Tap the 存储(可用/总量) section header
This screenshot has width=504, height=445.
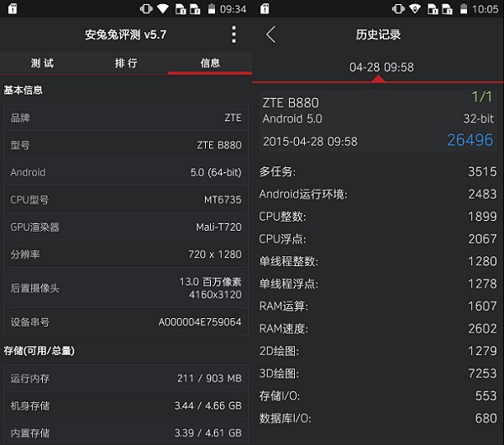click(39, 350)
